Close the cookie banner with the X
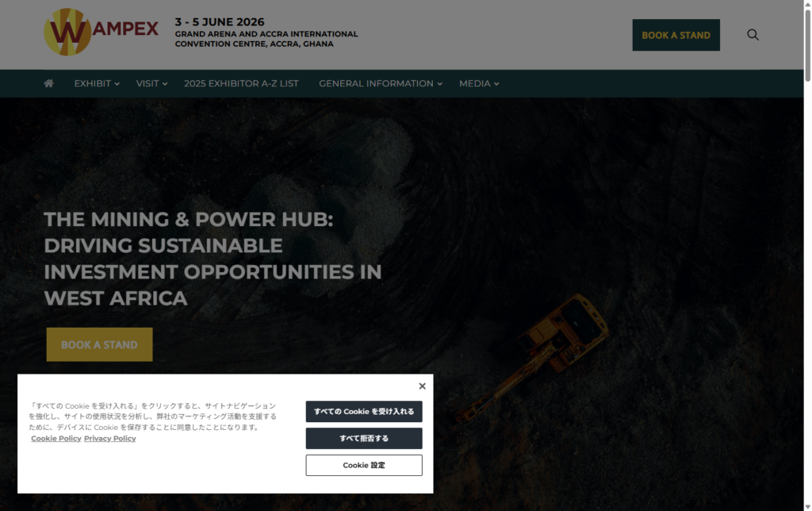 click(422, 386)
